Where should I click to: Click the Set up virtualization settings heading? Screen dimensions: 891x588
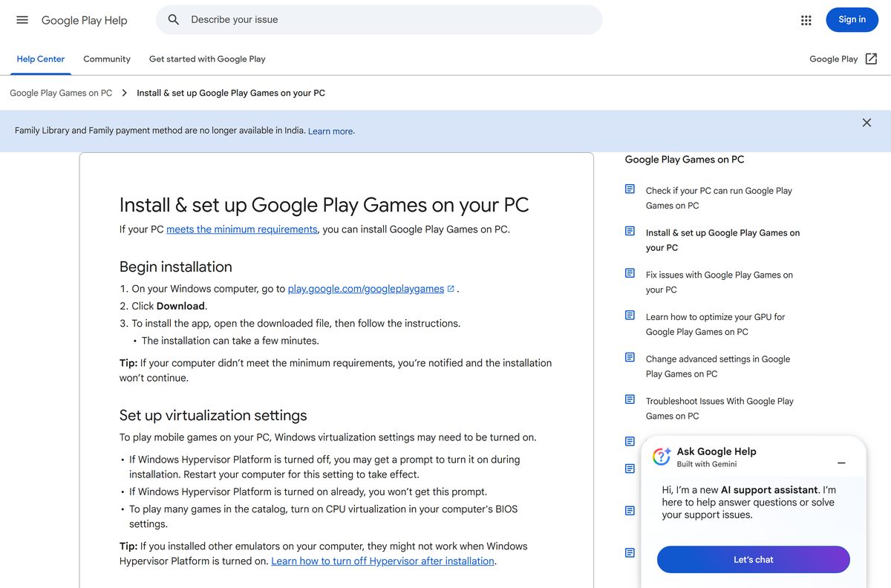coord(213,415)
